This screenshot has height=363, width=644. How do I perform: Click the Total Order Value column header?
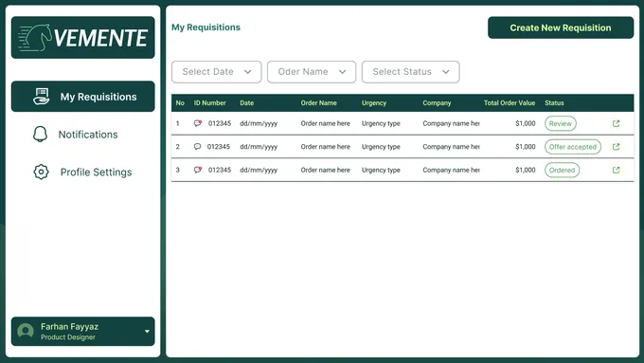[x=510, y=102]
